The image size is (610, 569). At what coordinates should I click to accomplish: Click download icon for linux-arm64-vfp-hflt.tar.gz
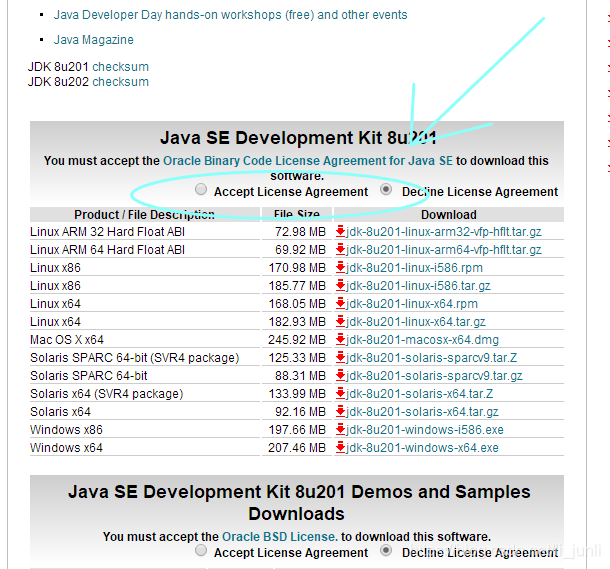pos(340,249)
